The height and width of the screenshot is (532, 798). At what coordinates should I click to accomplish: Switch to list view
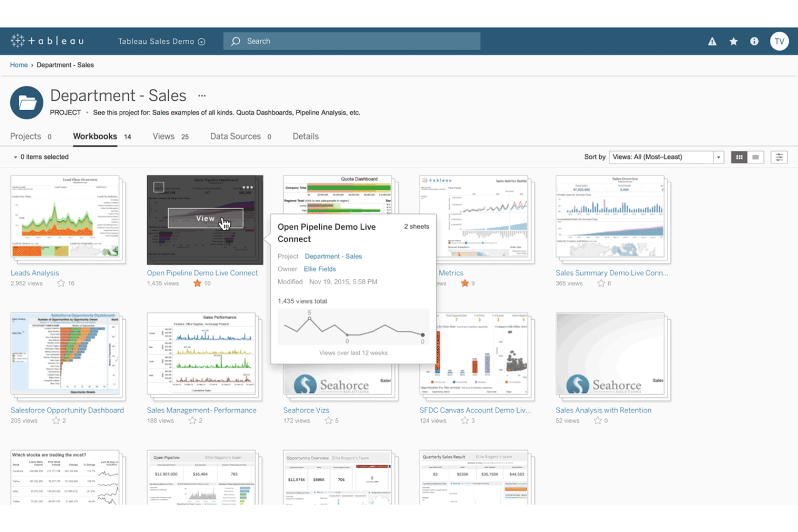755,157
